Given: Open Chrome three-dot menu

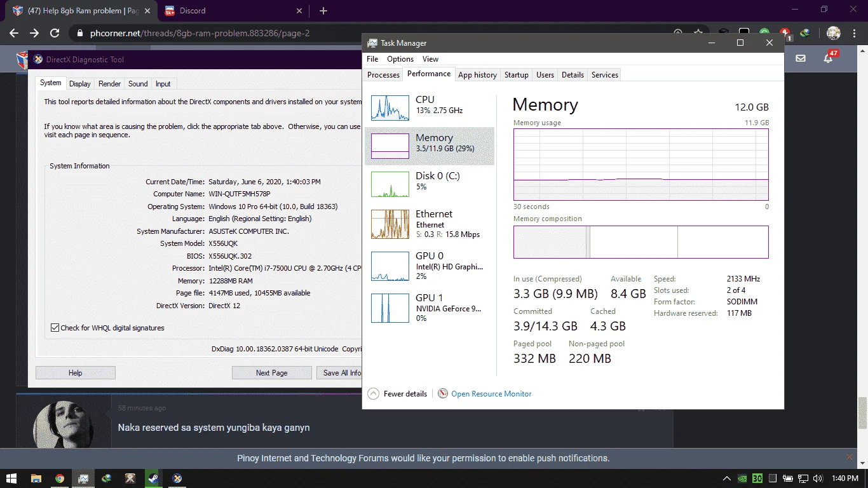Looking at the screenshot, I should point(855,33).
